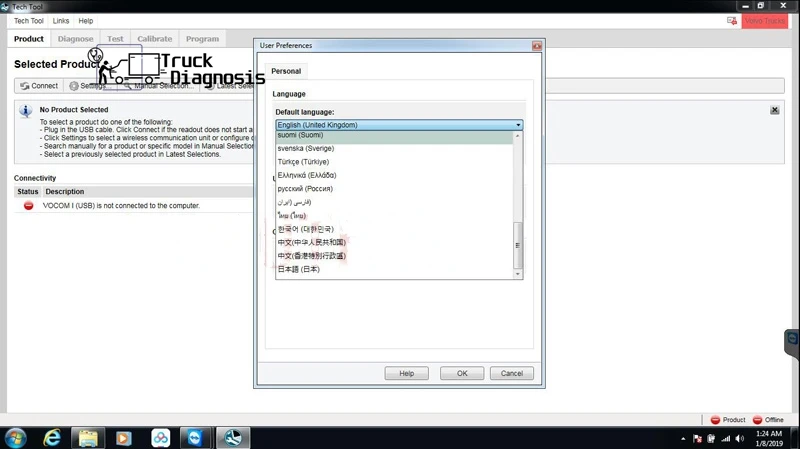Choose 中文(中华人民共和国) language
Image resolution: width=800 pixels, height=449 pixels.
coord(394,242)
